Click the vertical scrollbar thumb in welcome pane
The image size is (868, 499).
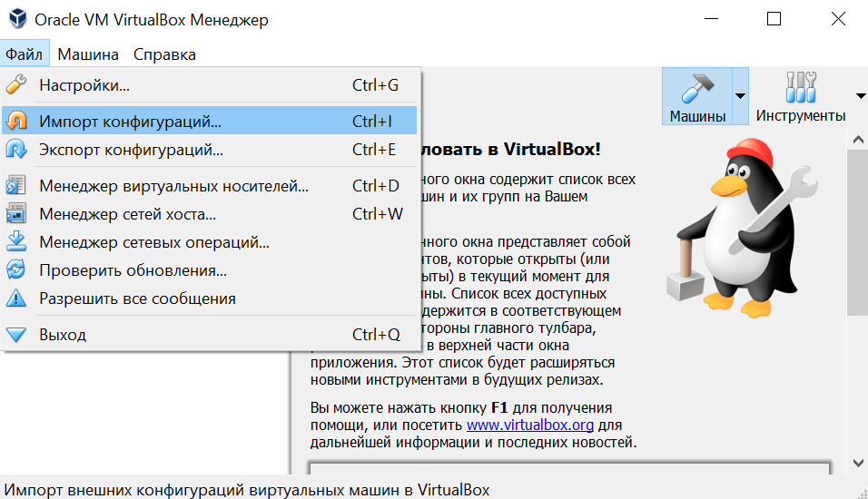pos(858,232)
